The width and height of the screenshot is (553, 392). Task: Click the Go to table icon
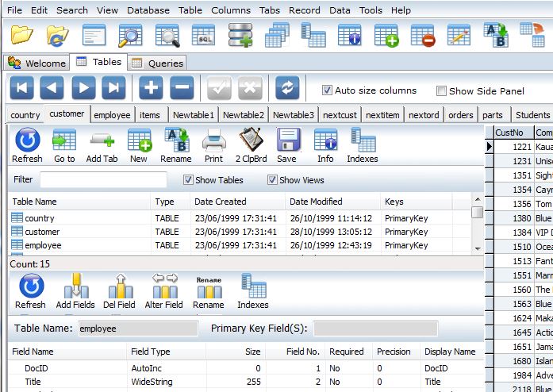pos(64,146)
